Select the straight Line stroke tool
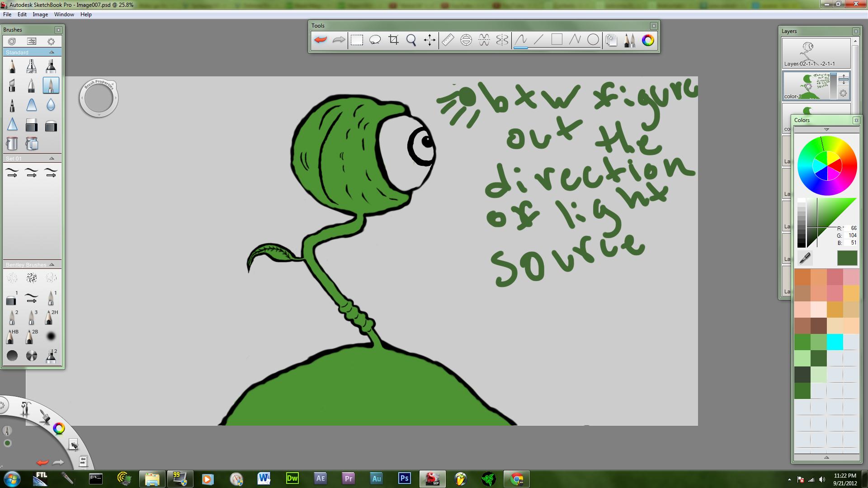Image resolution: width=868 pixels, height=488 pixels. [x=538, y=40]
